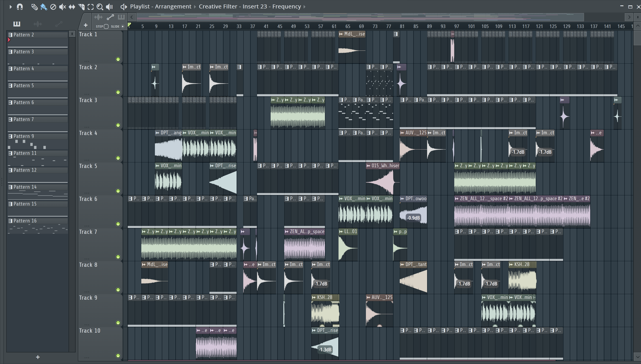
Task: Click the add track plus button
Action: (x=85, y=25)
